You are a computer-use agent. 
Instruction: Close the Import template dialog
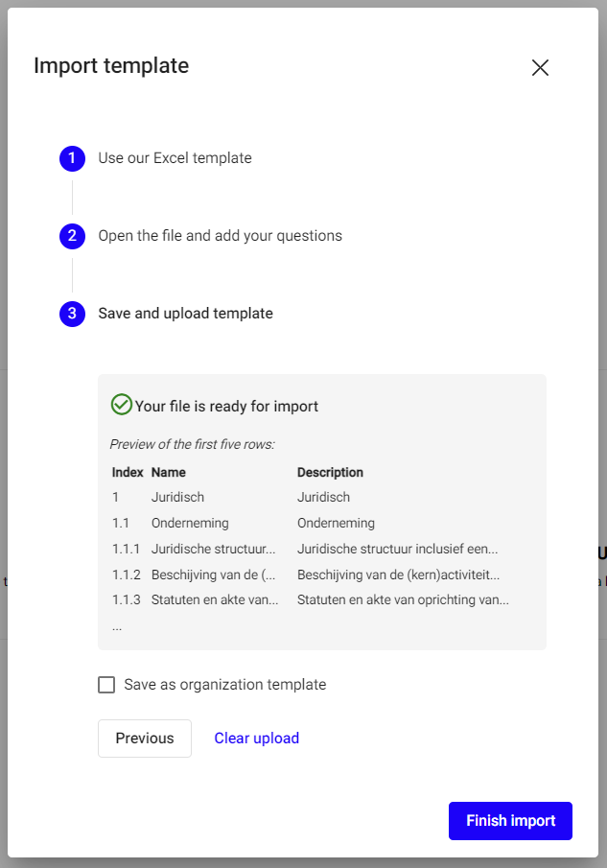[x=540, y=67]
